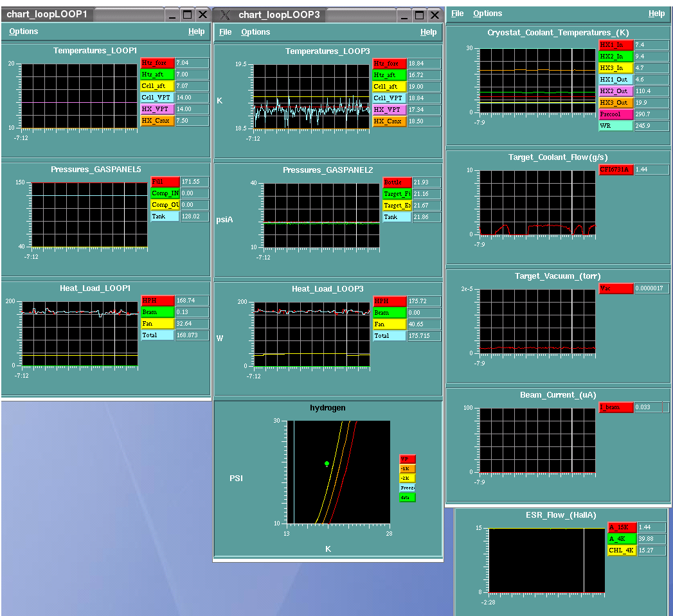The height and width of the screenshot is (616, 673).
Task: Select CHL_4K legend in ESR_Flow chart
Action: pyautogui.click(x=622, y=550)
